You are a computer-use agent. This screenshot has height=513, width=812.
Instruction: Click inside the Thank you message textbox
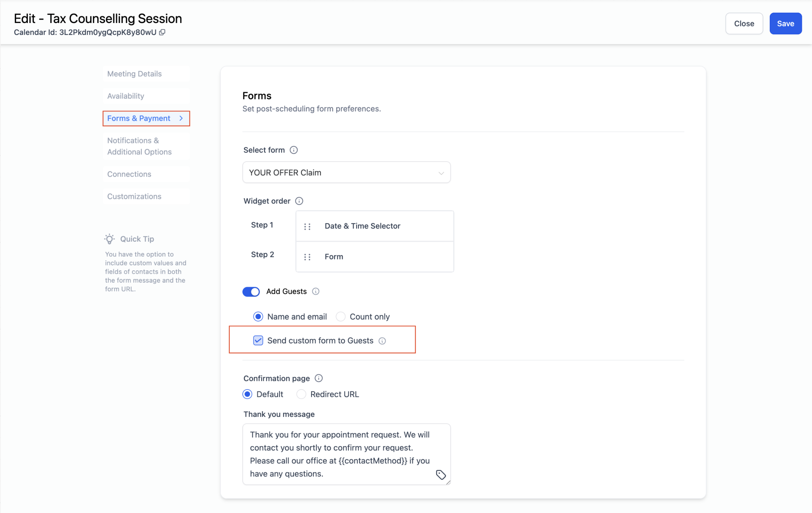click(340, 454)
